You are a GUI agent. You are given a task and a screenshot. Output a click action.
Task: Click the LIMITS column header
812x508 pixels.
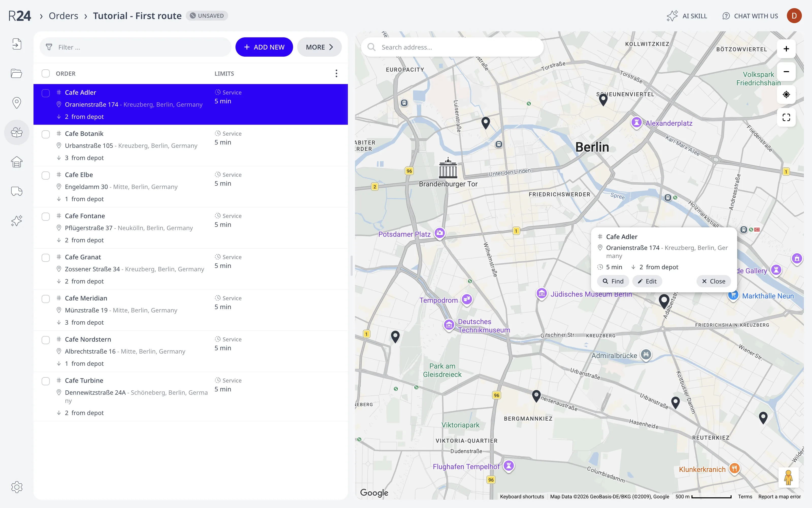click(x=224, y=74)
